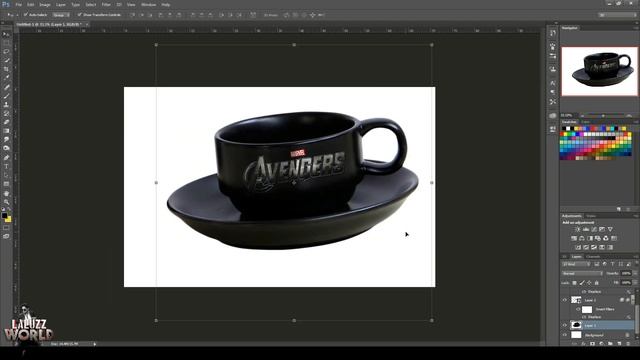
Task: Add a Levels adjustment
Action: click(586, 229)
